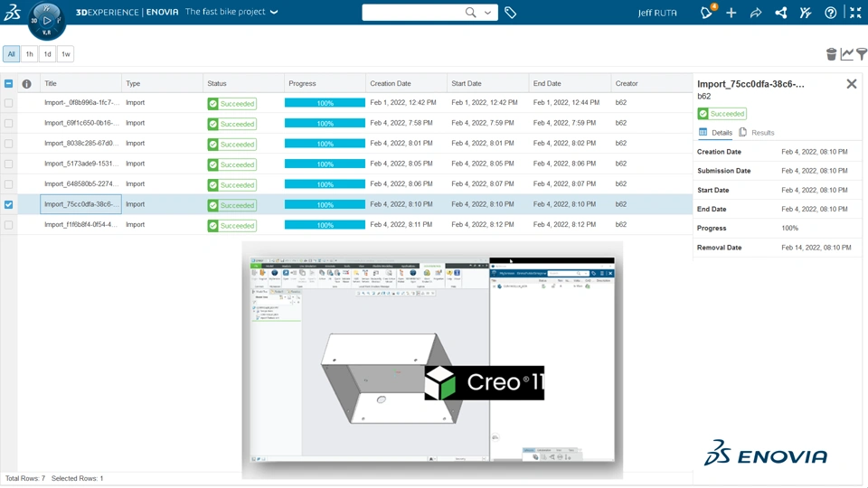This screenshot has height=488, width=868.
Task: Switch to the Results tab
Action: click(x=757, y=132)
